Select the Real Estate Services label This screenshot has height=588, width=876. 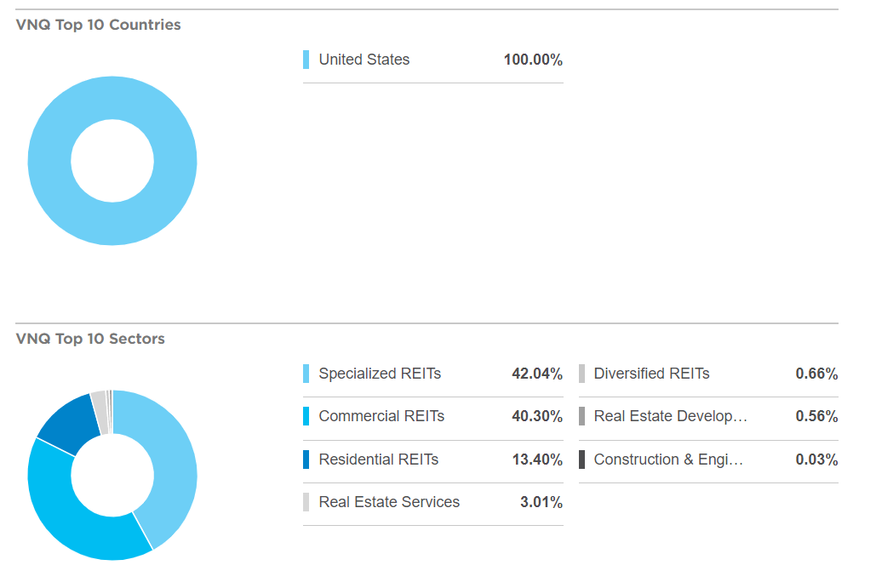click(x=389, y=502)
